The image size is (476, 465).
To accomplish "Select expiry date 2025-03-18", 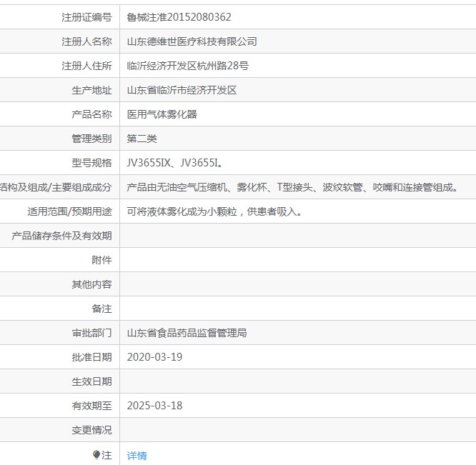I will [154, 406].
